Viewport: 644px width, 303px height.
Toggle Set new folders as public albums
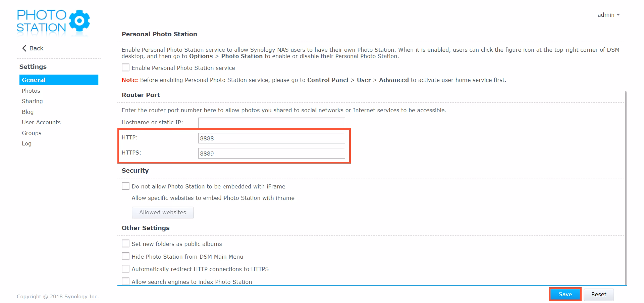click(125, 244)
